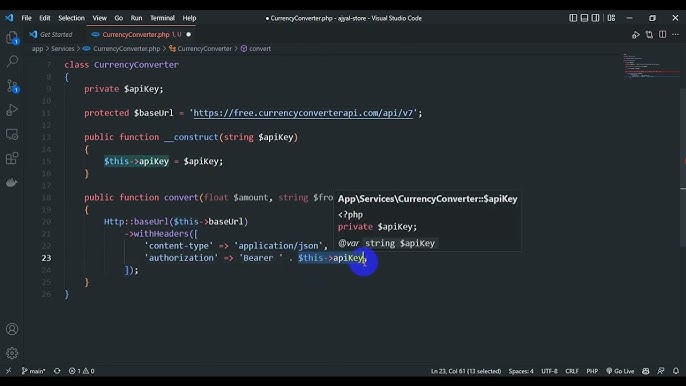Viewport: 686px width, 386px height.
Task: Open the PHP language mode selector
Action: 592,371
